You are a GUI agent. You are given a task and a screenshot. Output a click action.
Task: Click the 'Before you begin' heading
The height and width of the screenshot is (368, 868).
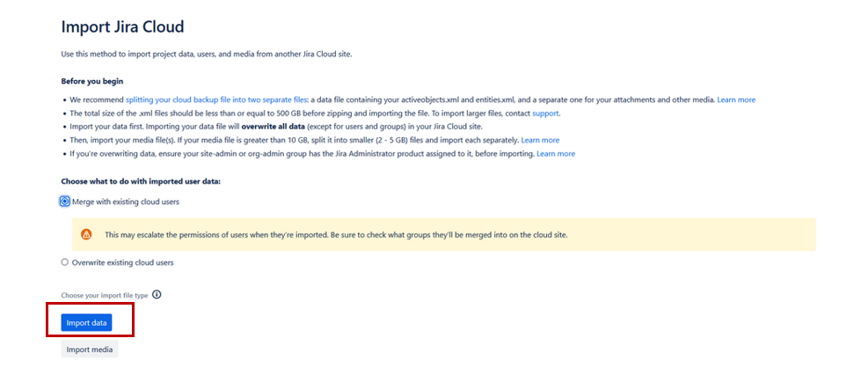[91, 81]
